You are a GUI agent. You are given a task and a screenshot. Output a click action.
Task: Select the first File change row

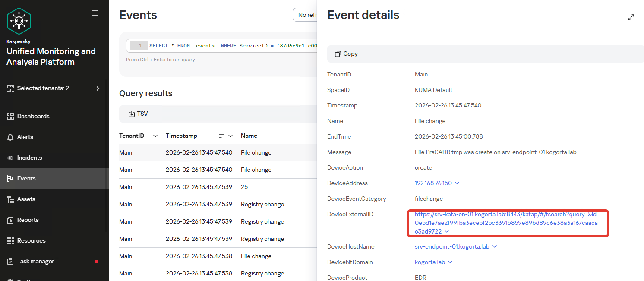click(x=218, y=152)
